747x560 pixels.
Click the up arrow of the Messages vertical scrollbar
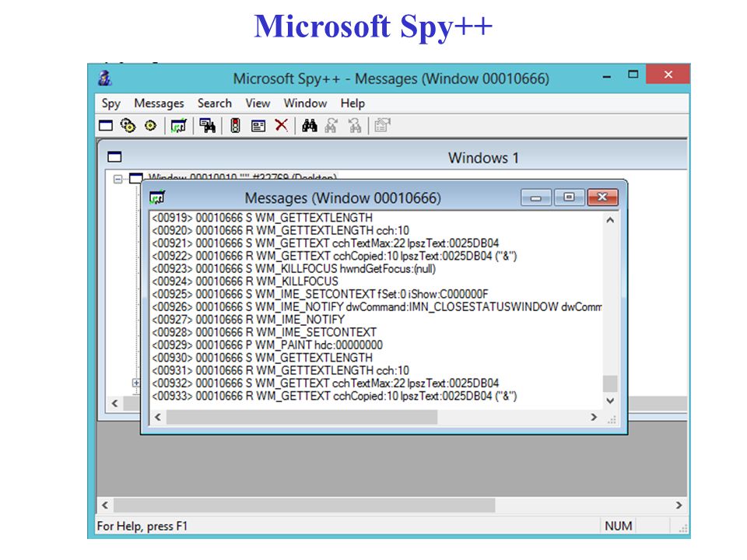point(610,220)
